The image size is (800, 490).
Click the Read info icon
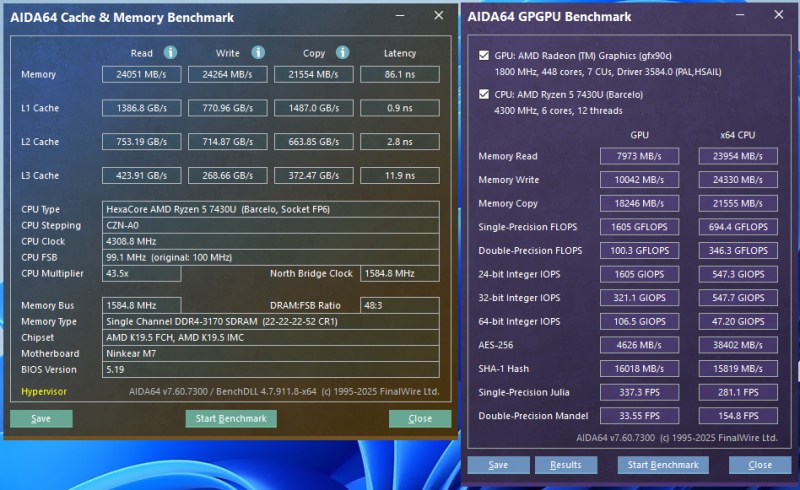(170, 53)
